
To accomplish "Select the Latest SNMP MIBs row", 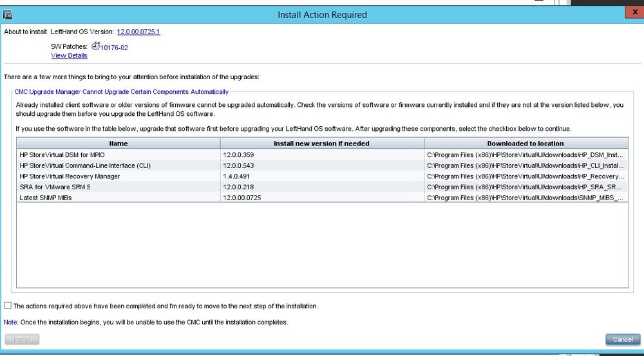I will tap(323, 198).
